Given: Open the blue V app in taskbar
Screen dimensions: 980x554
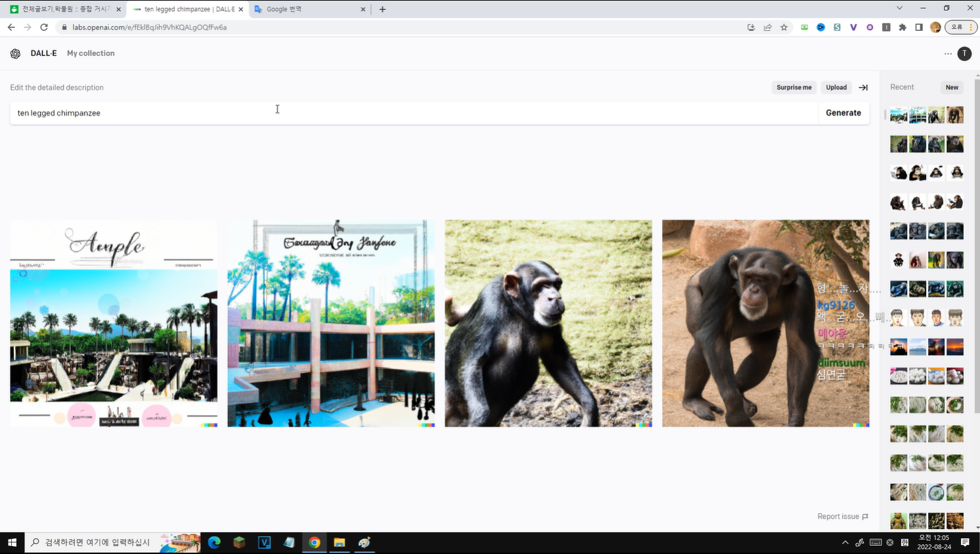Looking at the screenshot, I should click(x=264, y=542).
